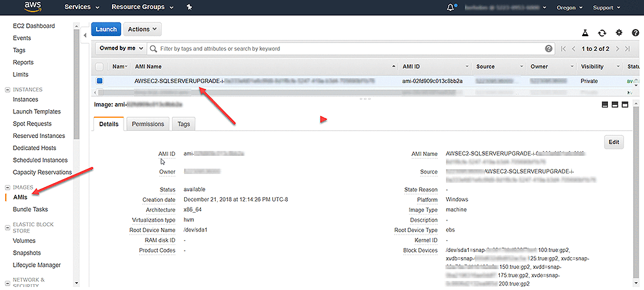
Task: Open Snapshots in sidebar
Action: (x=26, y=253)
